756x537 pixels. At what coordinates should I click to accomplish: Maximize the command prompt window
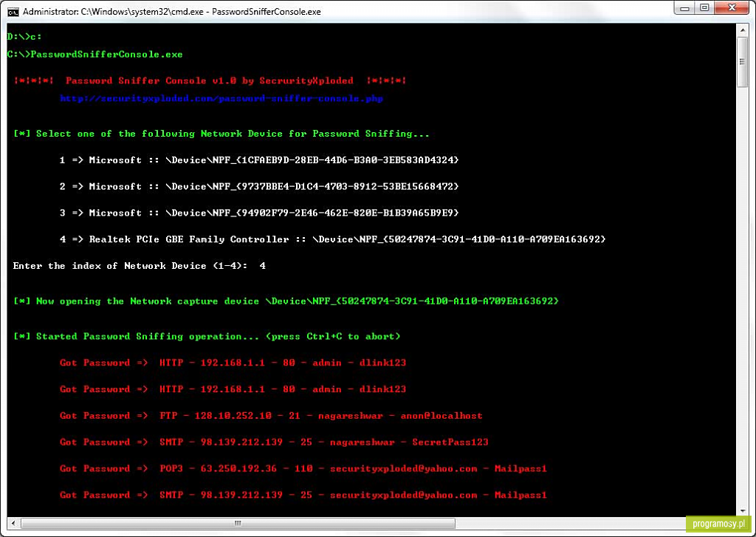704,8
